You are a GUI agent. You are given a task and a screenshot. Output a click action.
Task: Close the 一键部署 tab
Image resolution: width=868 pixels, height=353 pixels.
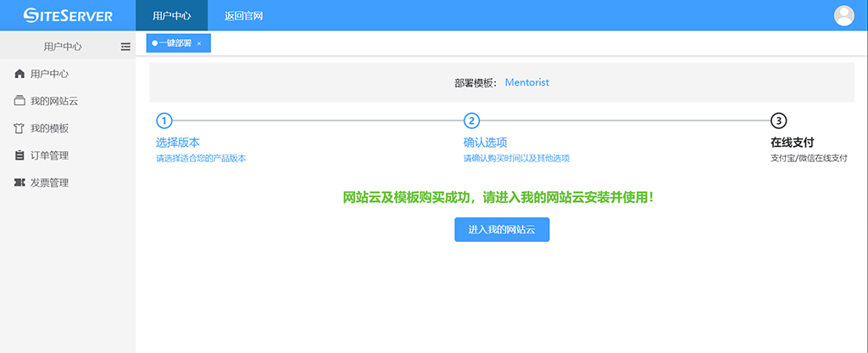199,43
